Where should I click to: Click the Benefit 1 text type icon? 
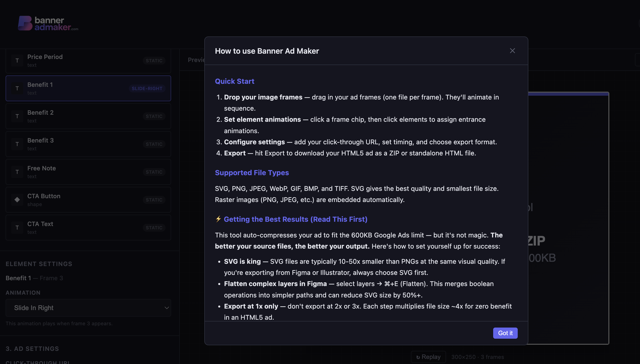click(17, 88)
